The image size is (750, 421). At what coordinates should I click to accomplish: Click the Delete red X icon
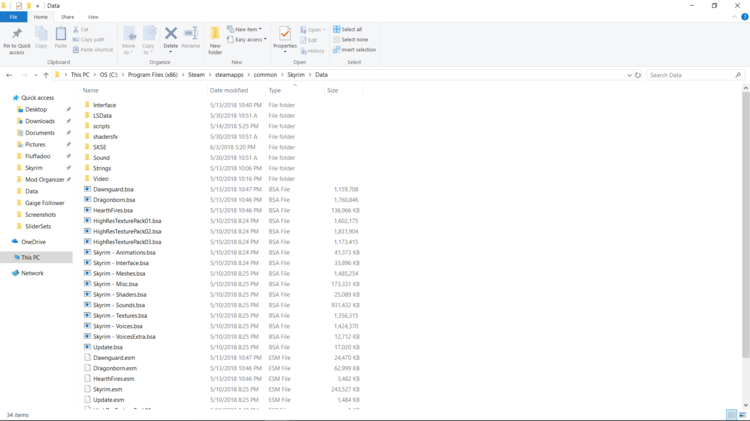pyautogui.click(x=171, y=33)
